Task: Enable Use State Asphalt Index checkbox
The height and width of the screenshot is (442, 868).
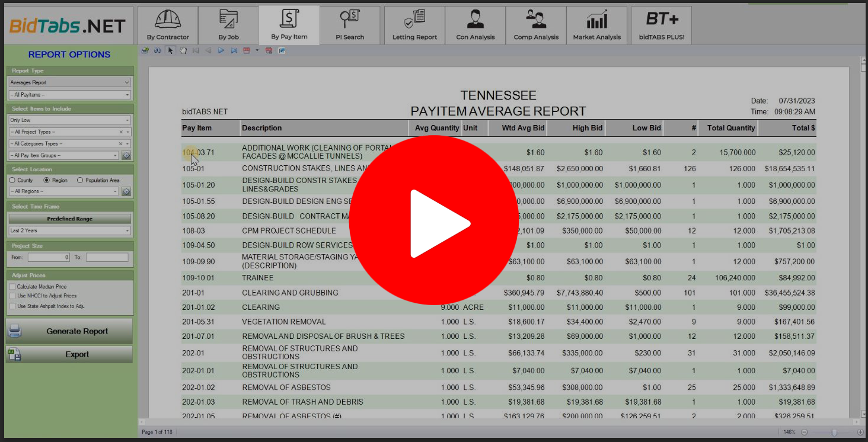Action: pos(12,306)
